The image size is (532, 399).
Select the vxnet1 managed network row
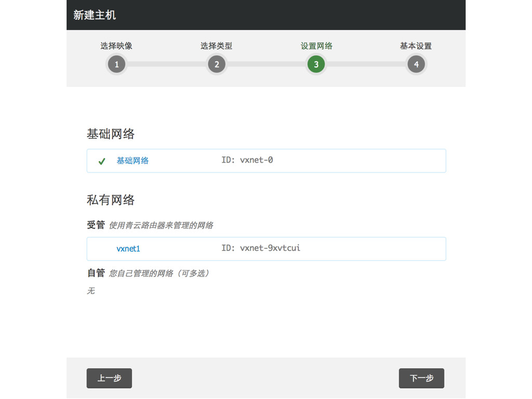point(267,249)
